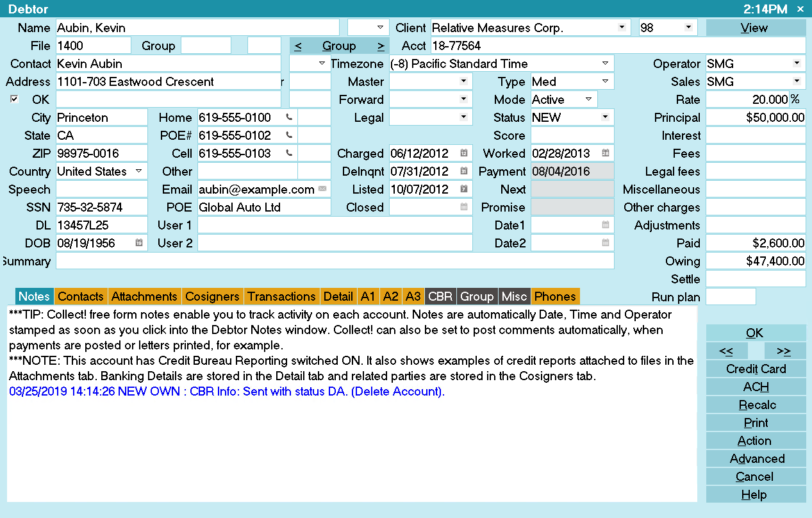
Task: Click the Principal amount field
Action: tap(756, 117)
